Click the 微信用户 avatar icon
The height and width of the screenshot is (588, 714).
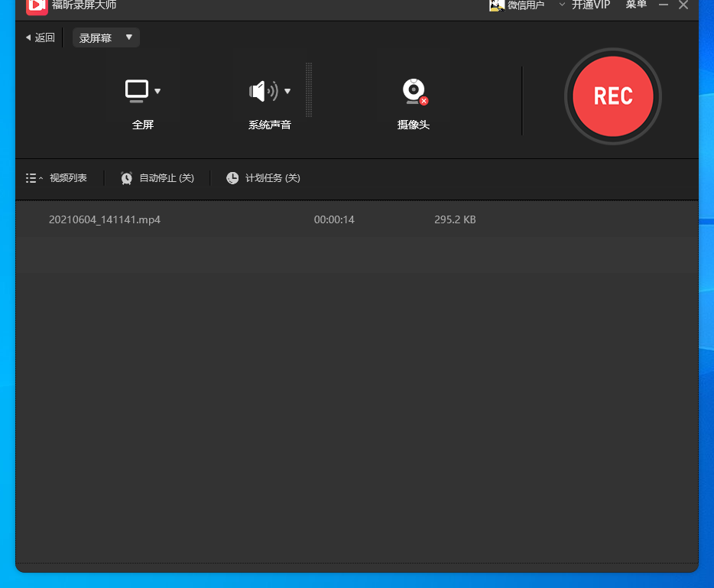(x=497, y=5)
